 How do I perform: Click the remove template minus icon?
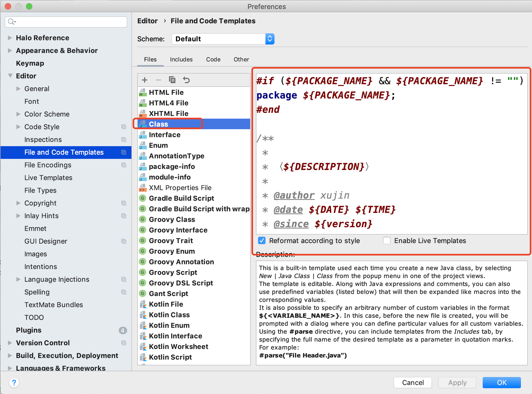[158, 80]
